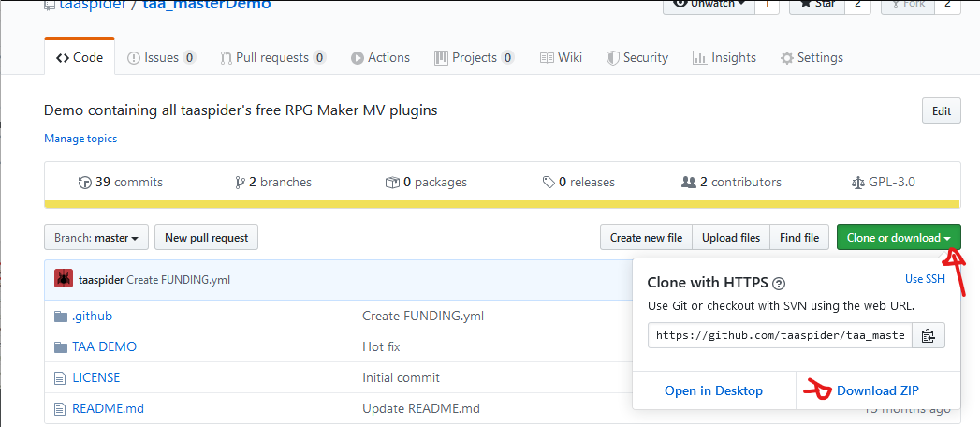Open the TAA DEMO folder
Viewport: 980px width, 427px height.
tap(105, 346)
